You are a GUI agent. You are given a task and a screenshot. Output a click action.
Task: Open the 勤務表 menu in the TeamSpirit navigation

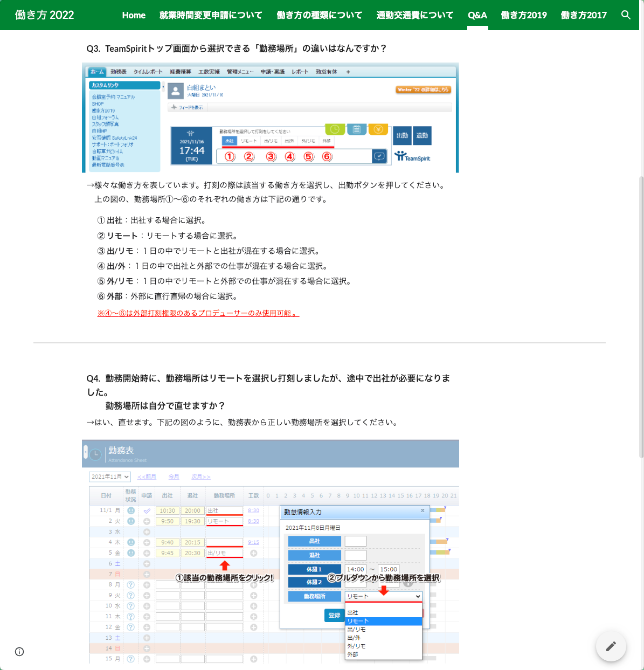point(117,71)
